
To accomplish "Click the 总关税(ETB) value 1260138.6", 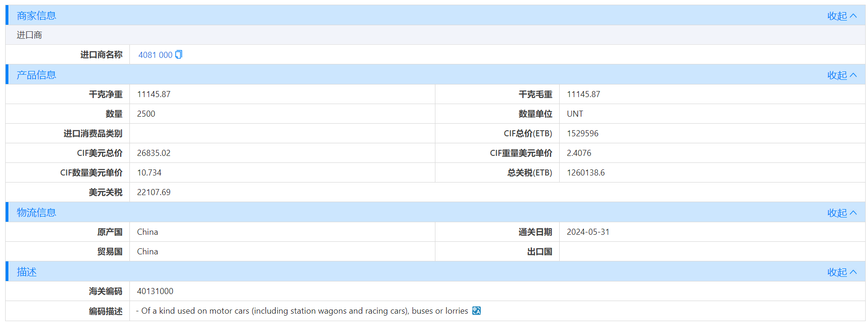I will (585, 173).
